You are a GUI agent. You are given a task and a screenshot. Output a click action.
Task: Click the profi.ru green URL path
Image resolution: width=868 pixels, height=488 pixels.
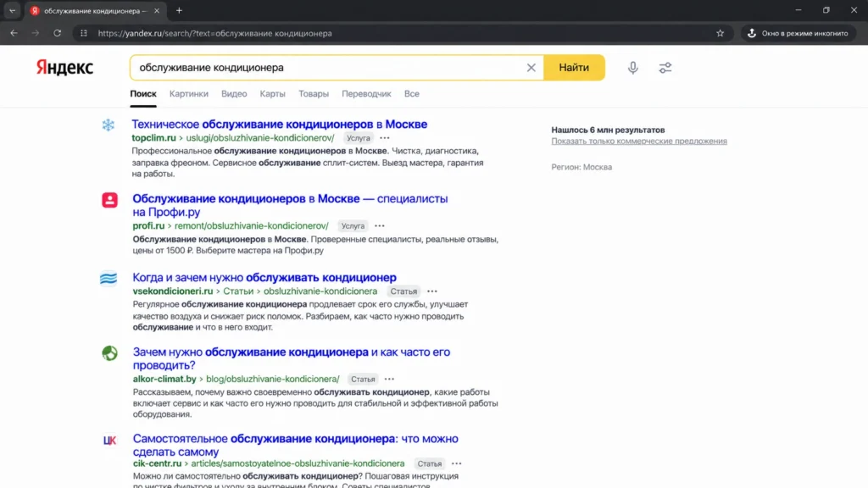pyautogui.click(x=231, y=225)
